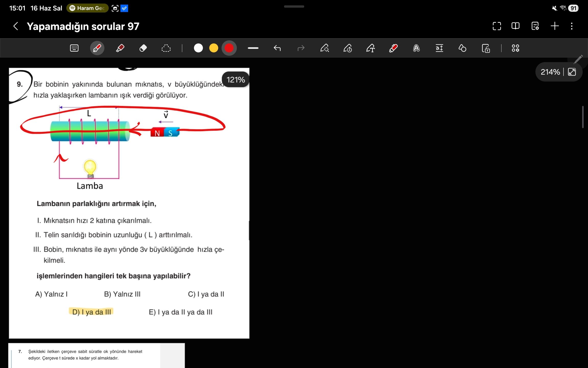Redo the last undone stroke
Image resolution: width=588 pixels, height=368 pixels.
[x=301, y=48]
